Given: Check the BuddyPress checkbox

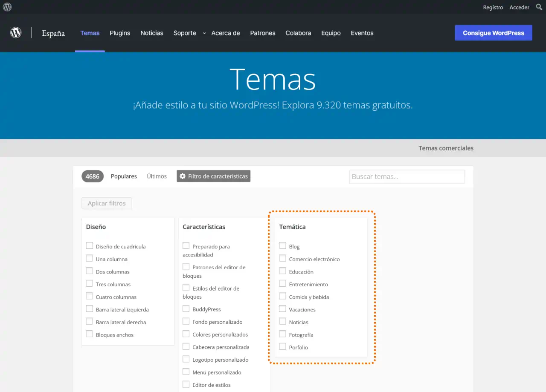Looking at the screenshot, I should (186, 308).
